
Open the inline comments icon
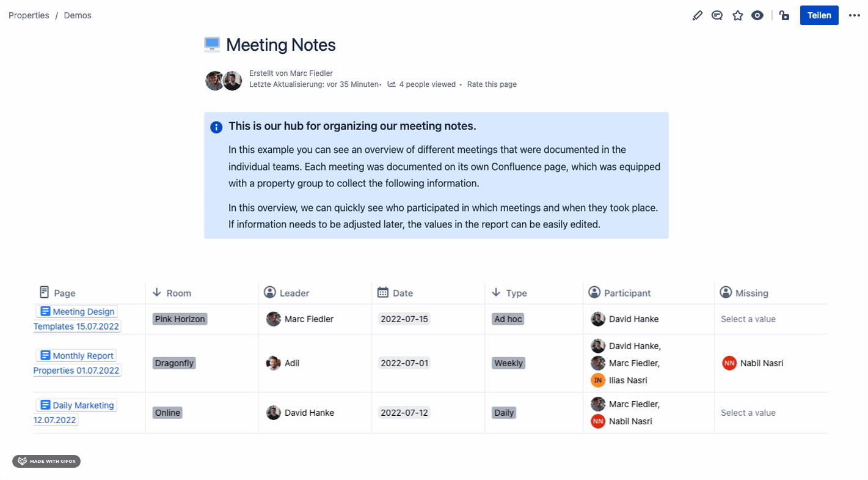tap(717, 15)
